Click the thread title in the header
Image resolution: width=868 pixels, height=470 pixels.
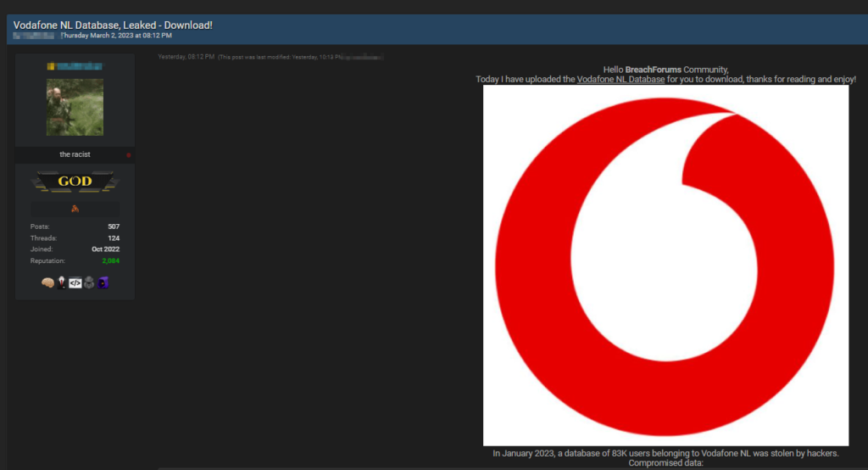click(x=113, y=25)
